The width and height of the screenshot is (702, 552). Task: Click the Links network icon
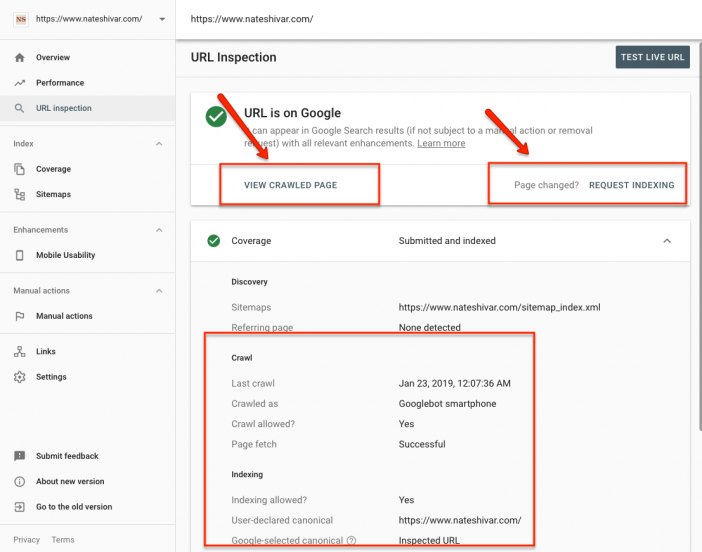pyautogui.click(x=20, y=351)
